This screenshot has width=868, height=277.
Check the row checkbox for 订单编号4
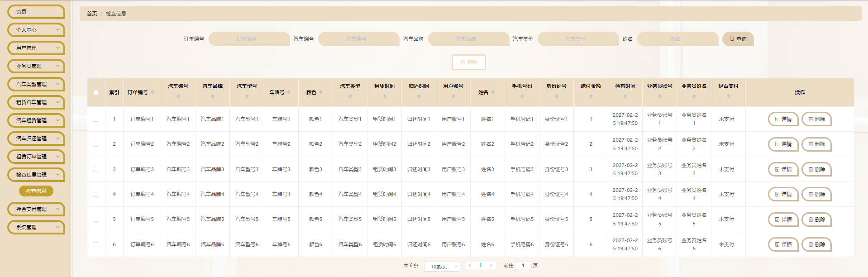click(x=95, y=194)
